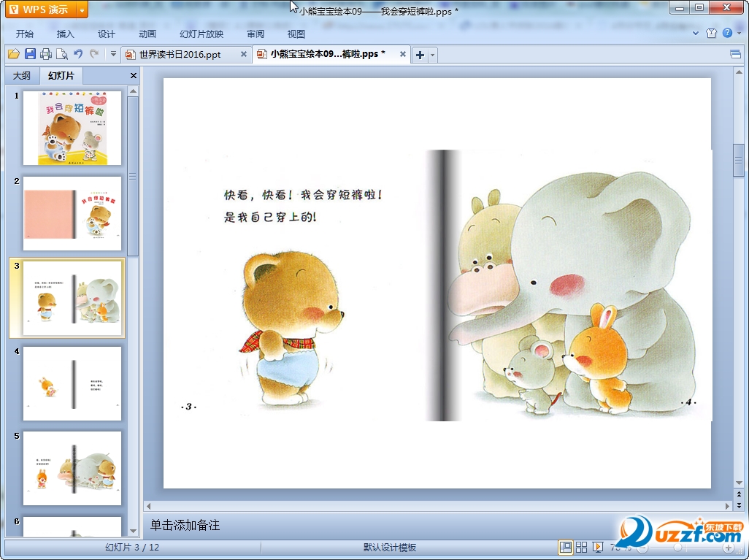
Task: Select the bear picture on the slide
Action: (291, 330)
